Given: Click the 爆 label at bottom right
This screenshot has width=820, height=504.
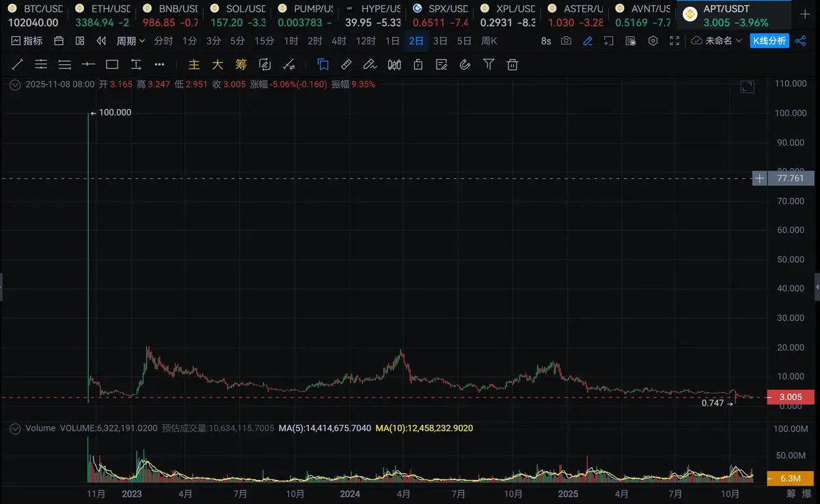Looking at the screenshot, I should tap(807, 494).
